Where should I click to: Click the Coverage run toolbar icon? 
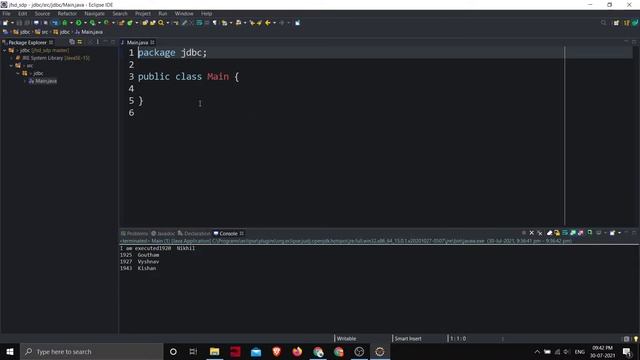pos(92,23)
